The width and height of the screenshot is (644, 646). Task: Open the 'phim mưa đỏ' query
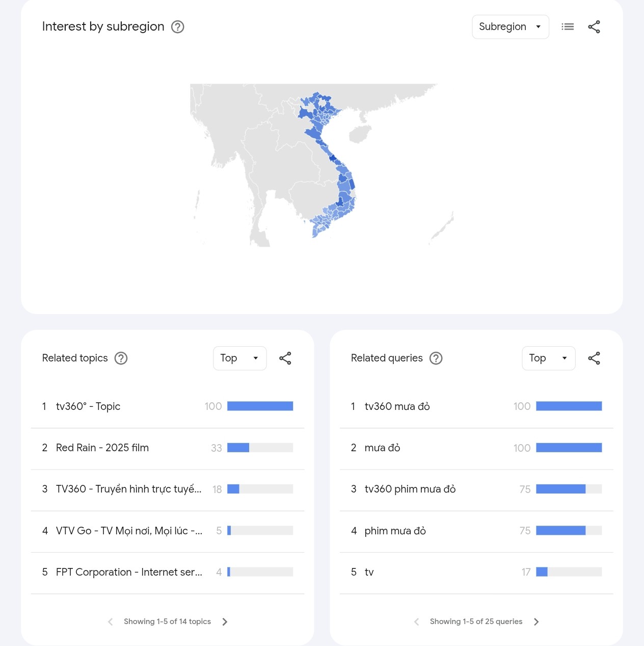point(395,531)
